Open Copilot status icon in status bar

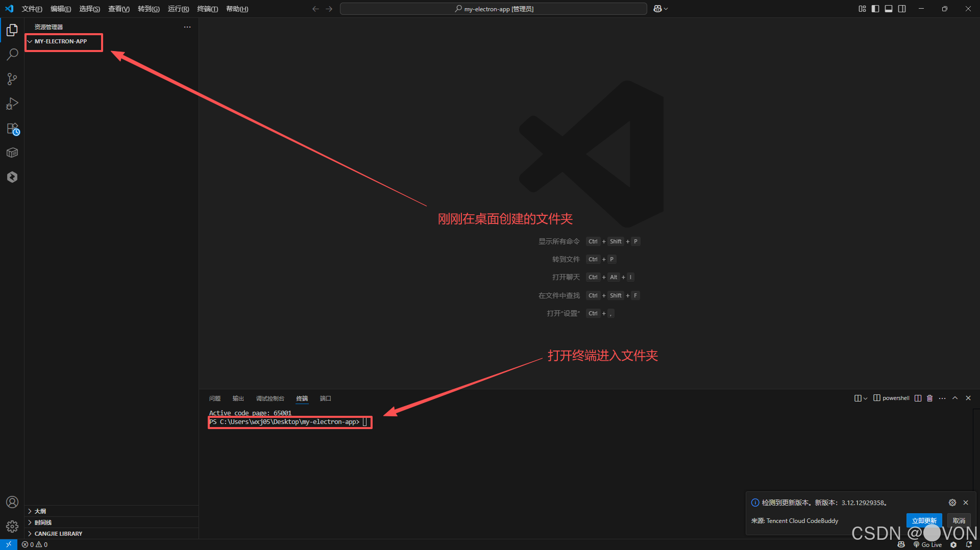click(x=901, y=544)
